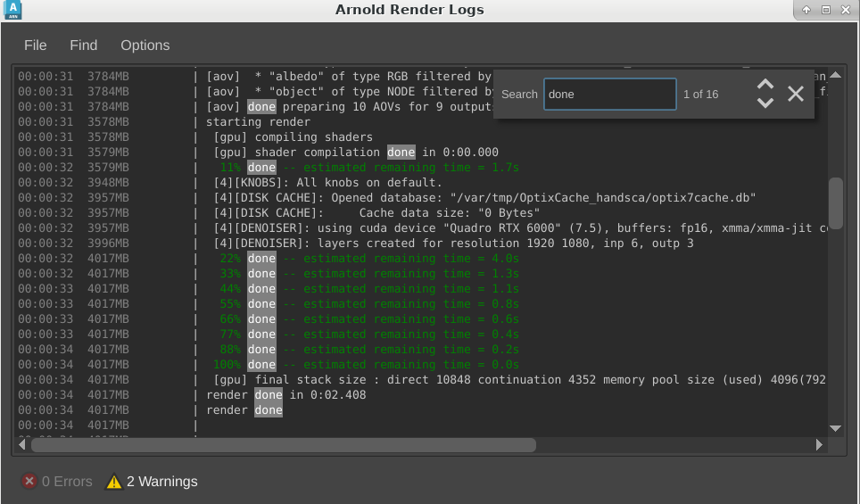
Task: Click 'render done in 0:02.408' line
Action: (x=285, y=395)
